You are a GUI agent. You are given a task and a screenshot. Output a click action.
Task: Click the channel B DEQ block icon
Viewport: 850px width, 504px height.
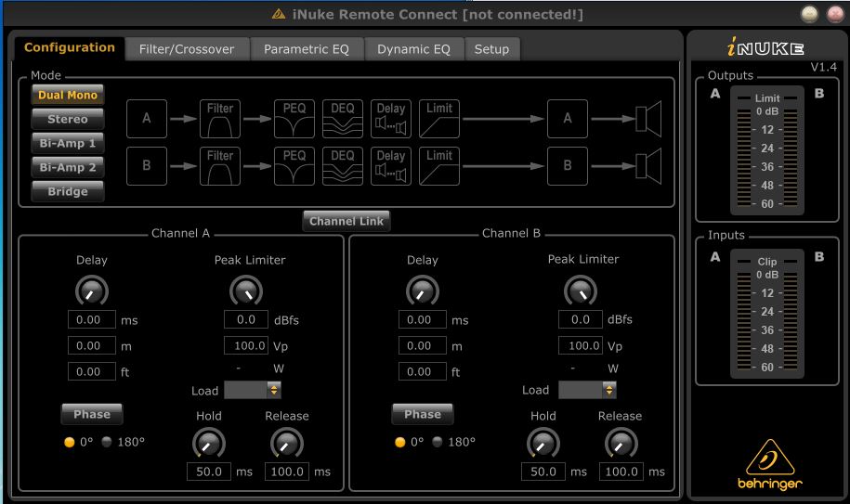[x=342, y=166]
